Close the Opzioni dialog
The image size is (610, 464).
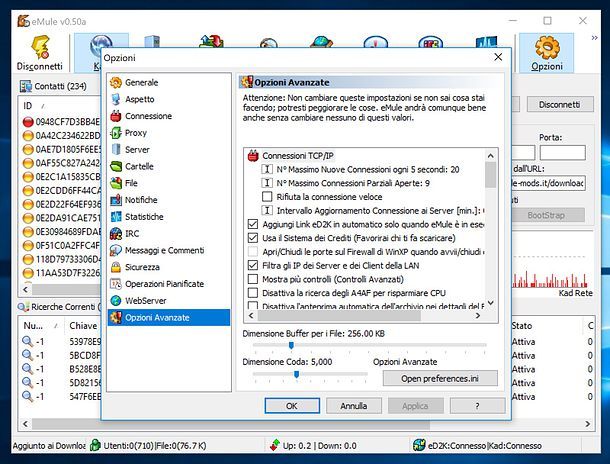pos(498,57)
